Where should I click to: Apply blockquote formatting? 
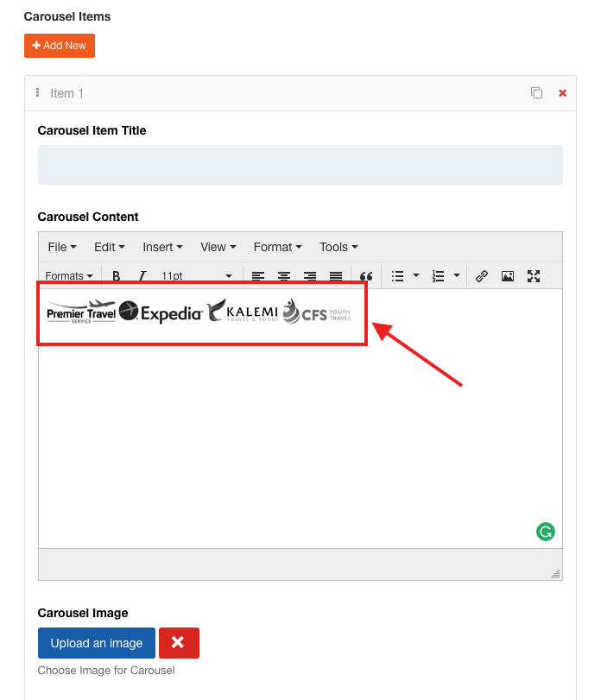tap(366, 276)
